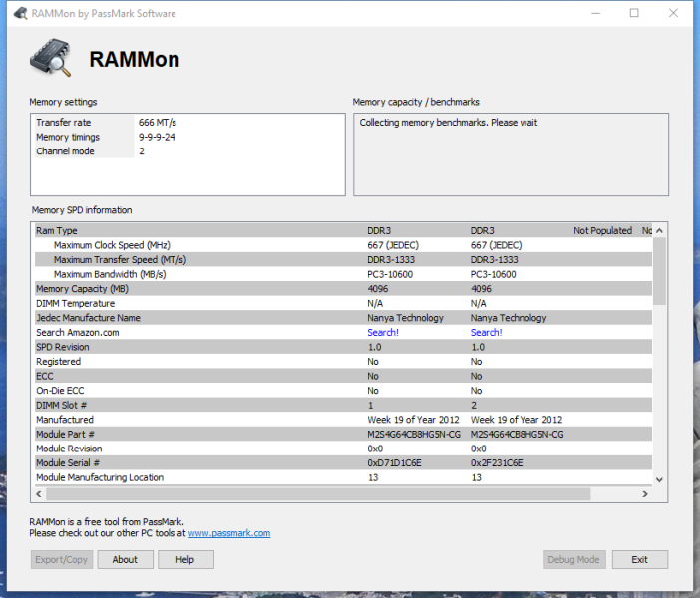
Task: Minimize the RAMMon window
Action: coord(595,13)
